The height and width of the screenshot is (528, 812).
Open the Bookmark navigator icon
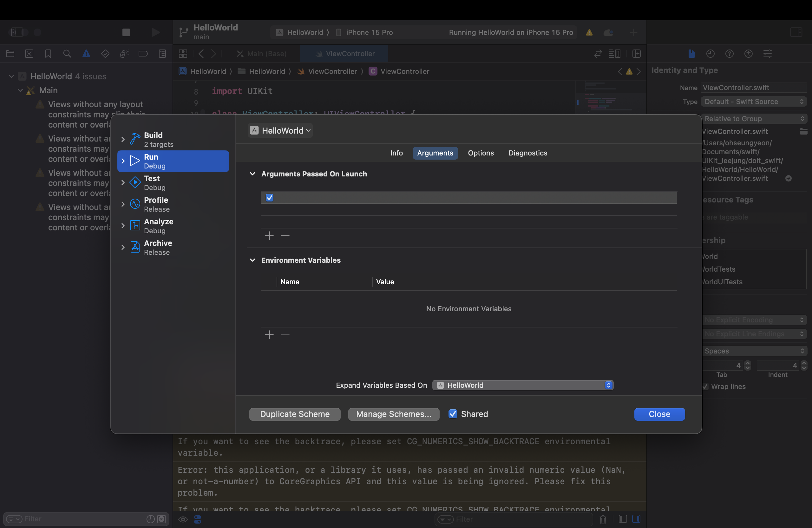point(48,54)
